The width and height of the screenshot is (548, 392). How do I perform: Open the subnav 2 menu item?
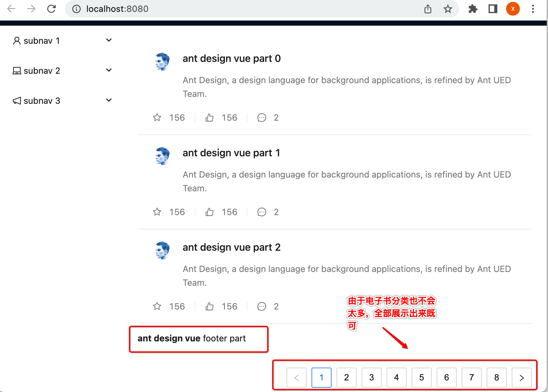click(x=63, y=71)
